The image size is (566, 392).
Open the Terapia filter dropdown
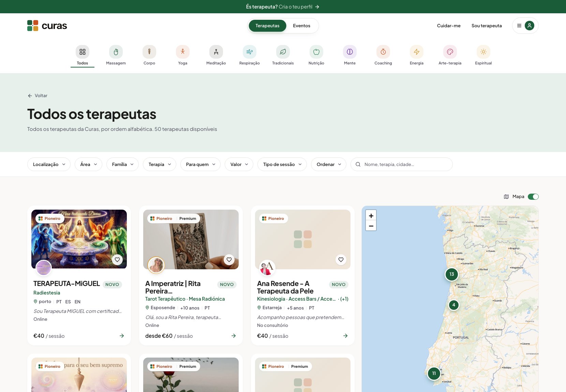pos(160,164)
